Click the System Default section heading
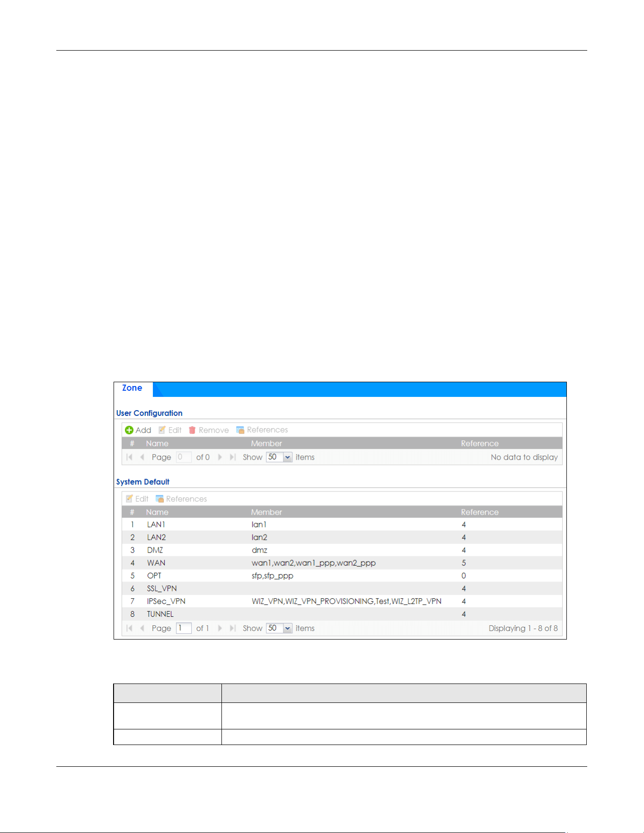This screenshot has height=833, width=644. [143, 482]
